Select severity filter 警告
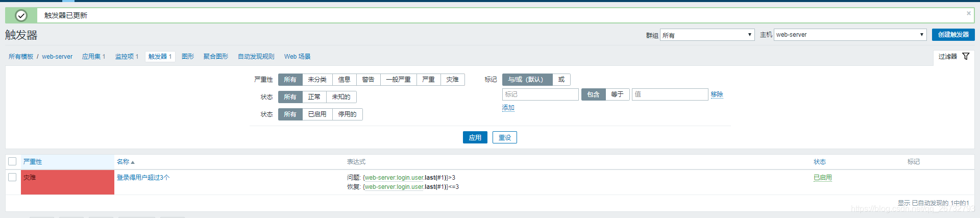The image size is (980, 218). (368, 80)
